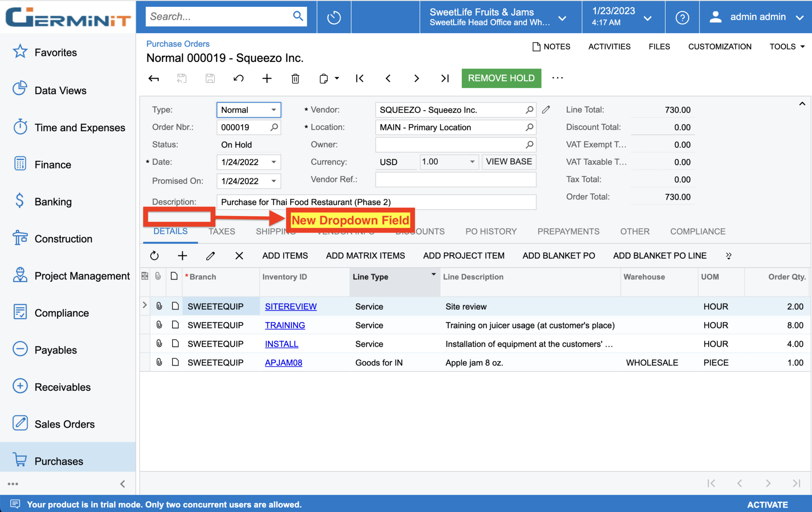The width and height of the screenshot is (812, 512).
Task: Collapse the left navigation pane with the chevron
Action: [x=123, y=483]
